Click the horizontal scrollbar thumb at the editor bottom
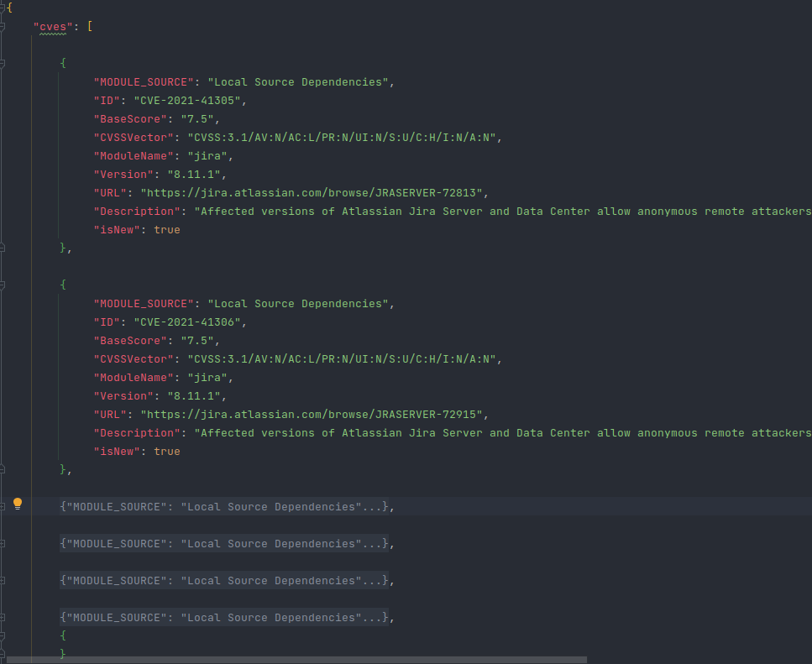This screenshot has height=664, width=812. [x=296, y=660]
